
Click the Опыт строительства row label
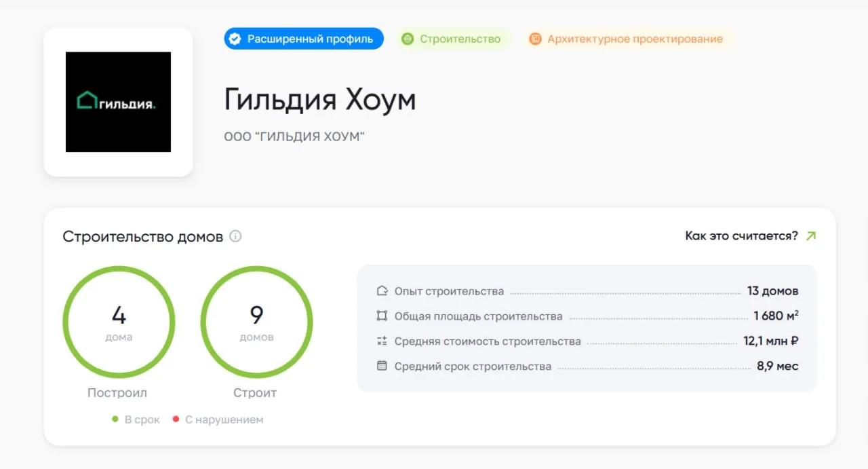[449, 291]
